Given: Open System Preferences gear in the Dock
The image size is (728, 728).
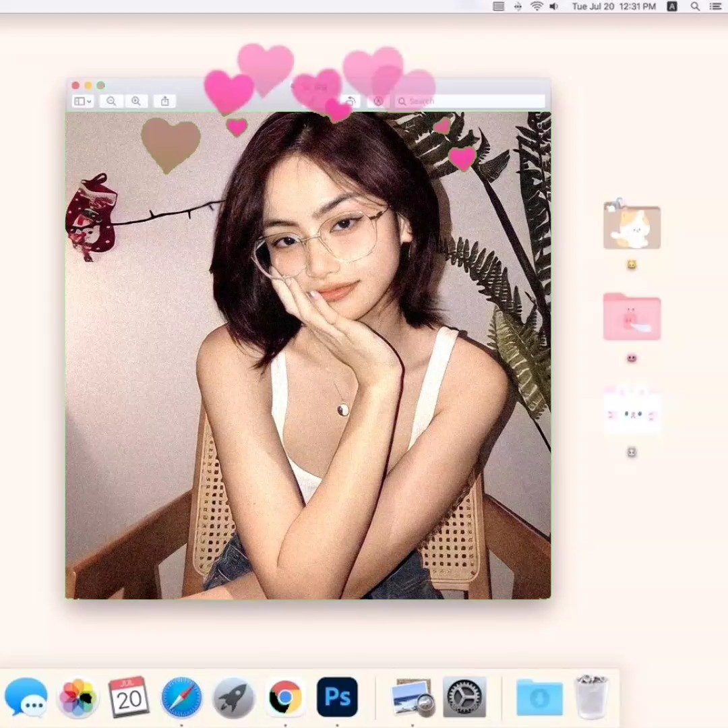Looking at the screenshot, I should point(464,697).
